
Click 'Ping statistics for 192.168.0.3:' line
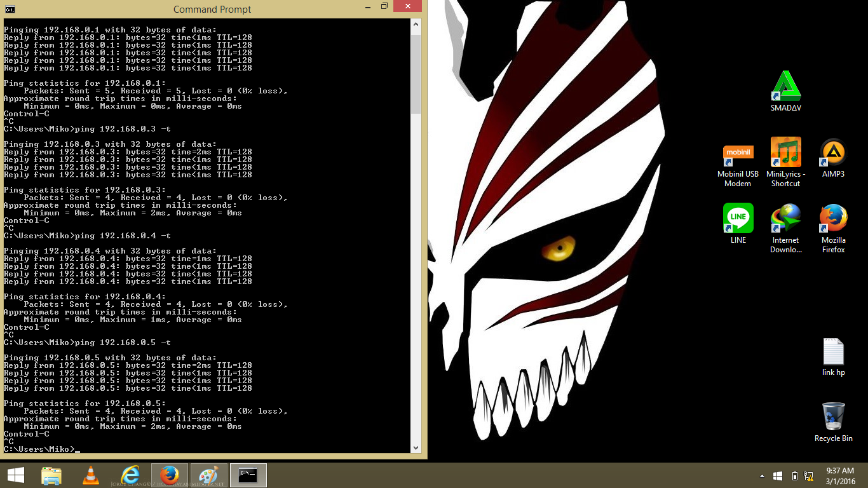(x=85, y=190)
